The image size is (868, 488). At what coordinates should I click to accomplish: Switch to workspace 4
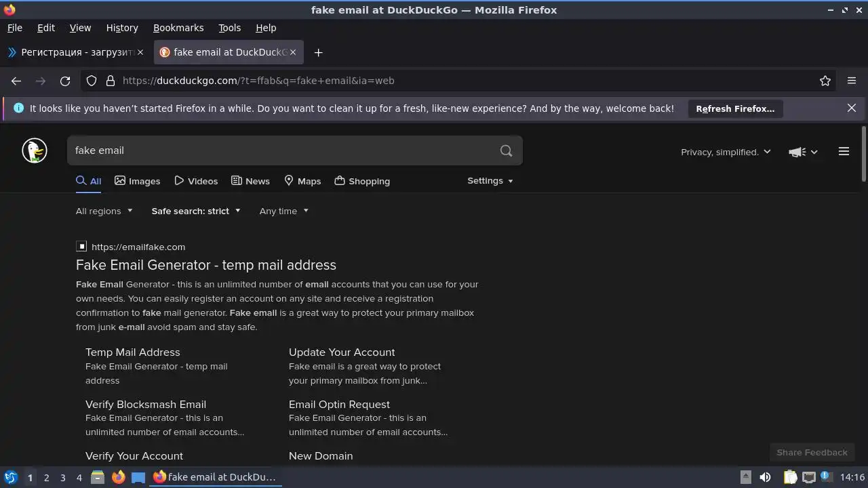(79, 477)
